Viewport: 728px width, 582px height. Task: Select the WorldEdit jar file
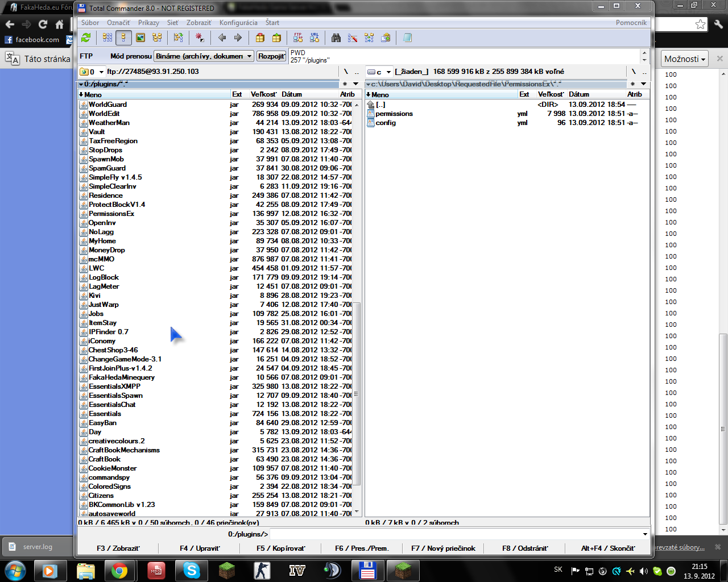coord(216,114)
